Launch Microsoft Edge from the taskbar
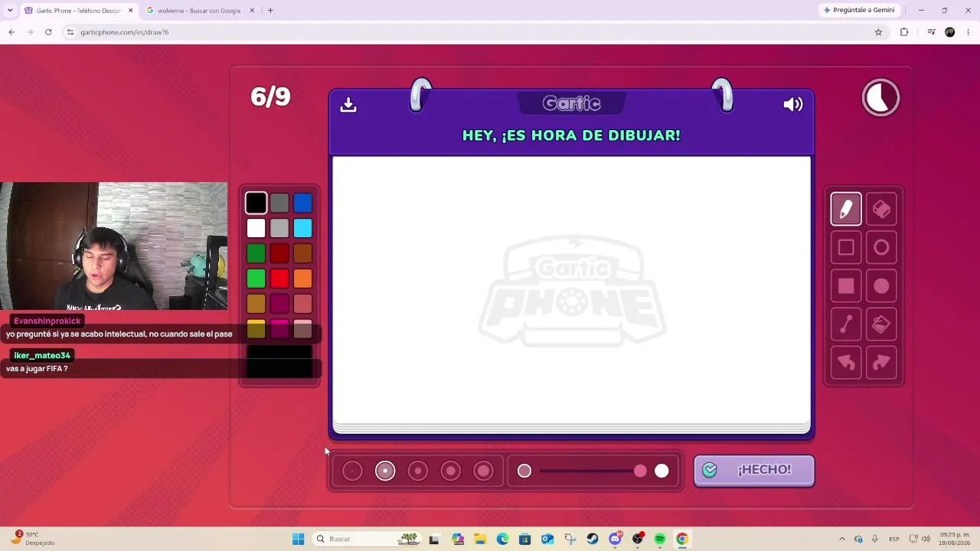Viewport: 980px width, 551px height. point(502,539)
